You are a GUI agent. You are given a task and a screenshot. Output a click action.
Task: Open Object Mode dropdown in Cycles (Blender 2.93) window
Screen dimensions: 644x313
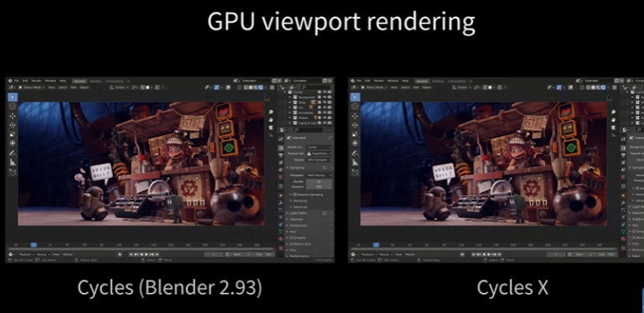(x=32, y=87)
